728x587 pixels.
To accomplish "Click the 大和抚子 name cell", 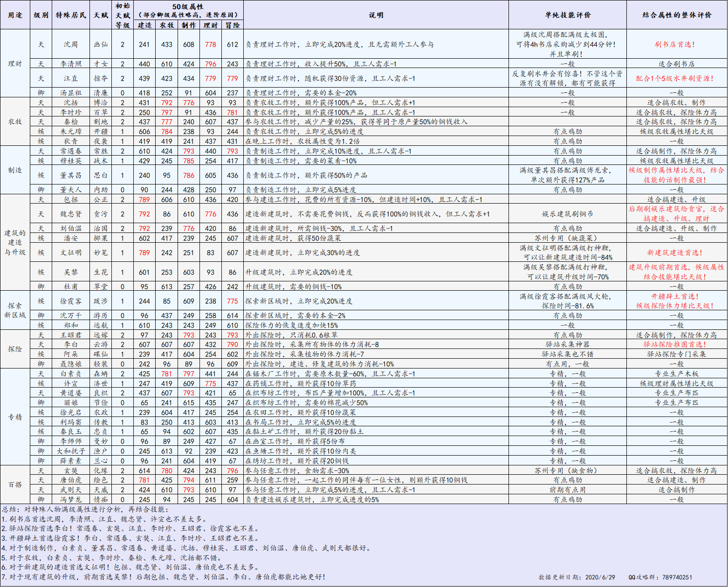I will point(71,451).
